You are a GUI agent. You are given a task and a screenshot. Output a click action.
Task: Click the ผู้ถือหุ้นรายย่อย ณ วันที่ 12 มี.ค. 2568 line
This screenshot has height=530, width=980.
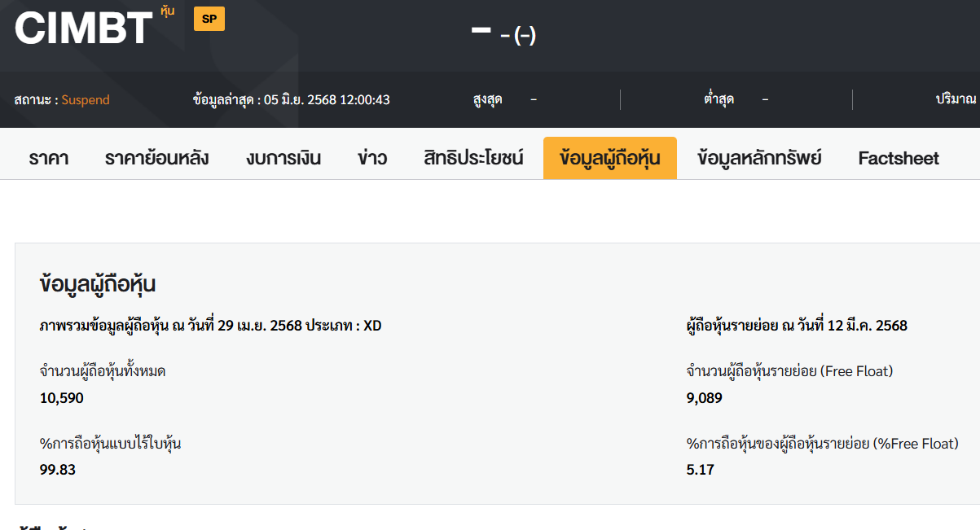(798, 326)
